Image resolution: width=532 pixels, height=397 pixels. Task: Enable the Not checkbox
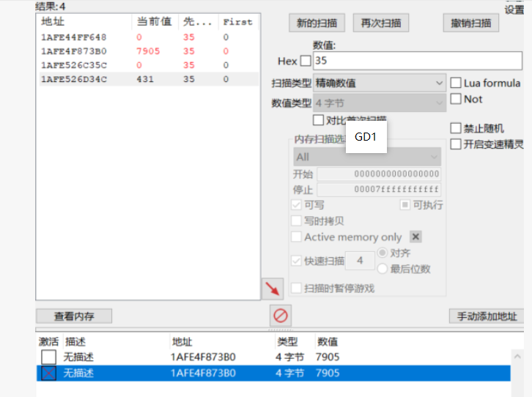(x=456, y=99)
